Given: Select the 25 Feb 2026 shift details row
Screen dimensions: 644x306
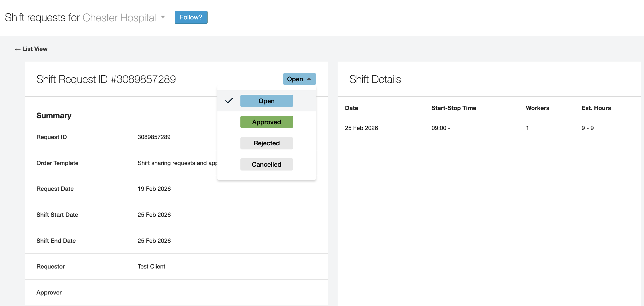Looking at the screenshot, I should [x=361, y=128].
